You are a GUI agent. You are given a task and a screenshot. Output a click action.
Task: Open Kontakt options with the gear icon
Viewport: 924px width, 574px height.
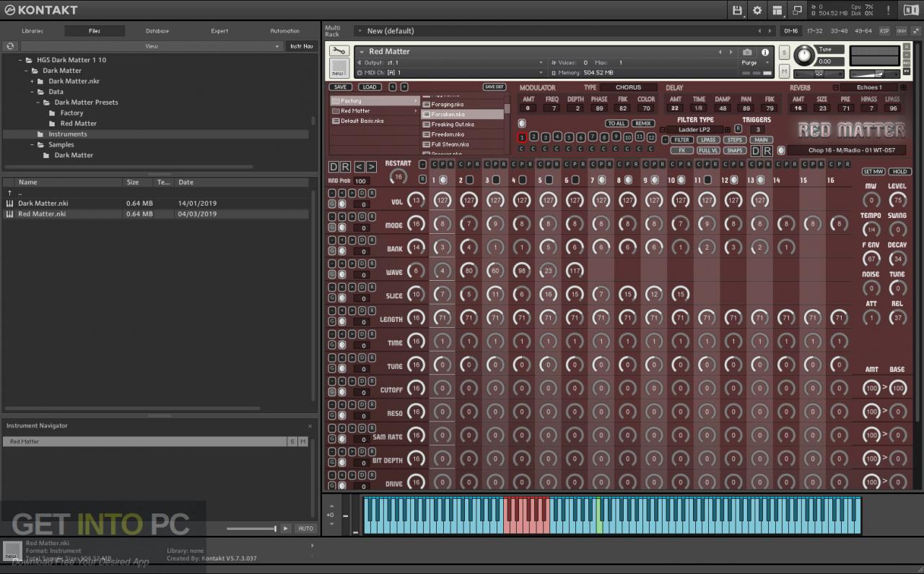click(757, 10)
